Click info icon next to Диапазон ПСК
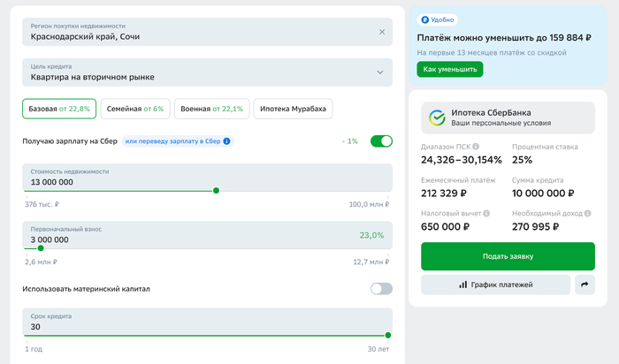The image size is (619, 364). (x=476, y=147)
